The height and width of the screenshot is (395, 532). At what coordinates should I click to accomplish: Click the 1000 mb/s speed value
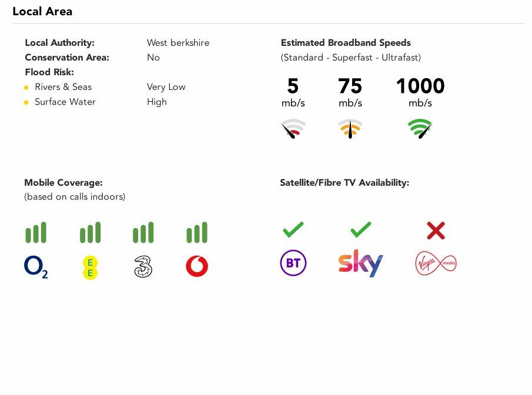(420, 87)
